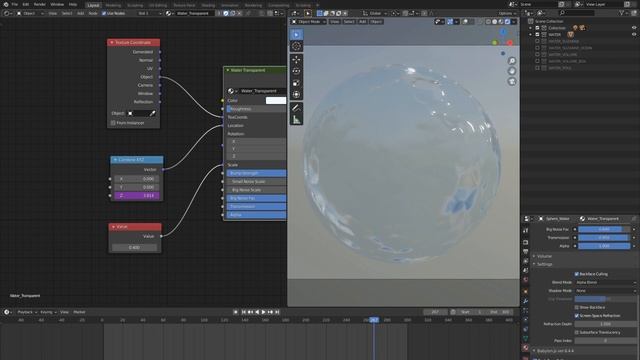
Task: Collapse the Texture Coordinate node
Action: [112, 42]
